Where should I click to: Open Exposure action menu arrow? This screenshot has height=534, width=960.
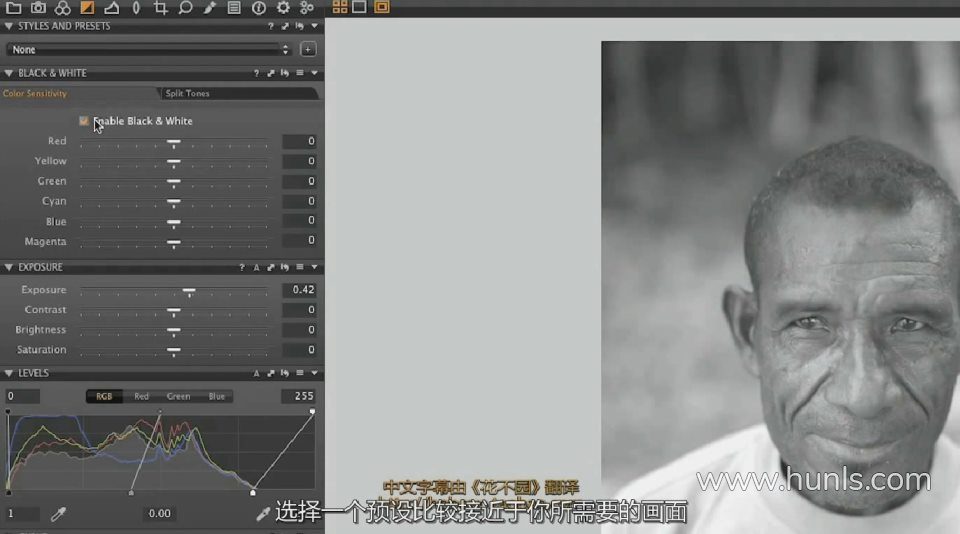pos(315,268)
